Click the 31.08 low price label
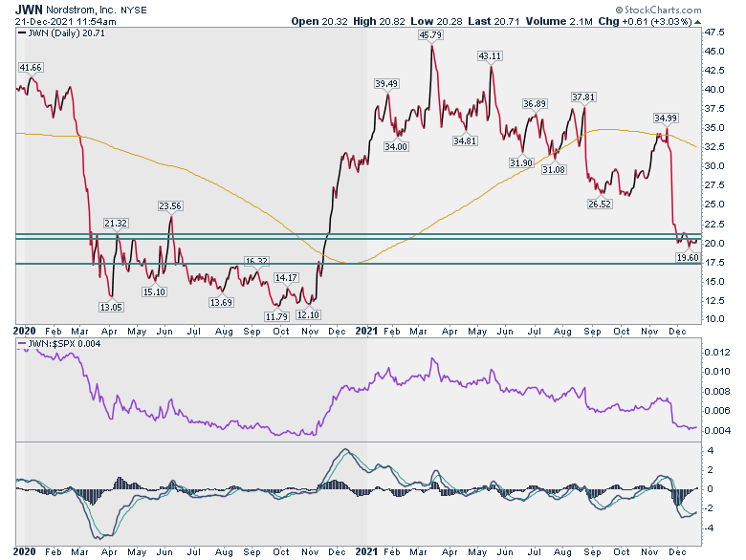The width and height of the screenshot is (746, 560). coord(554,169)
